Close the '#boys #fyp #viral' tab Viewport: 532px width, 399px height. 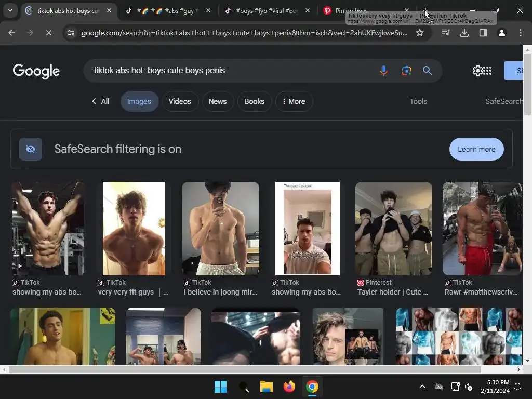pyautogui.click(x=308, y=10)
